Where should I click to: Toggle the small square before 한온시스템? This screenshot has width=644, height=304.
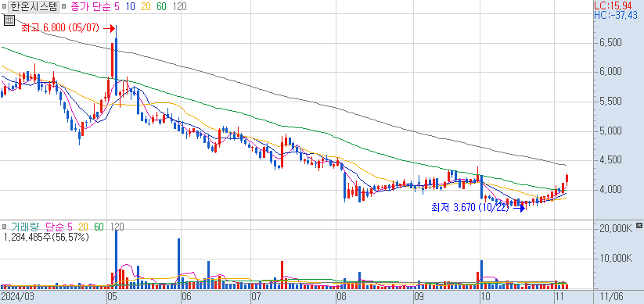tap(4, 6)
